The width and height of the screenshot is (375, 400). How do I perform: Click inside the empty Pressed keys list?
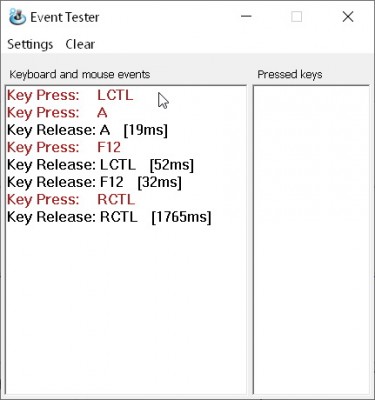[x=311, y=240]
